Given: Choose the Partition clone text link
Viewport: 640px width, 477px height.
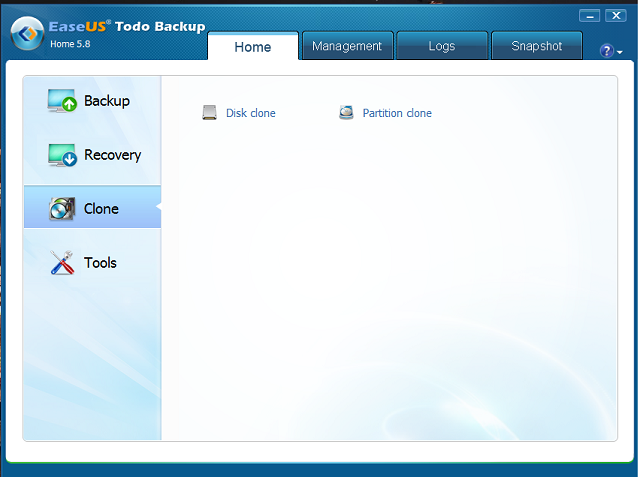Looking at the screenshot, I should [397, 114].
